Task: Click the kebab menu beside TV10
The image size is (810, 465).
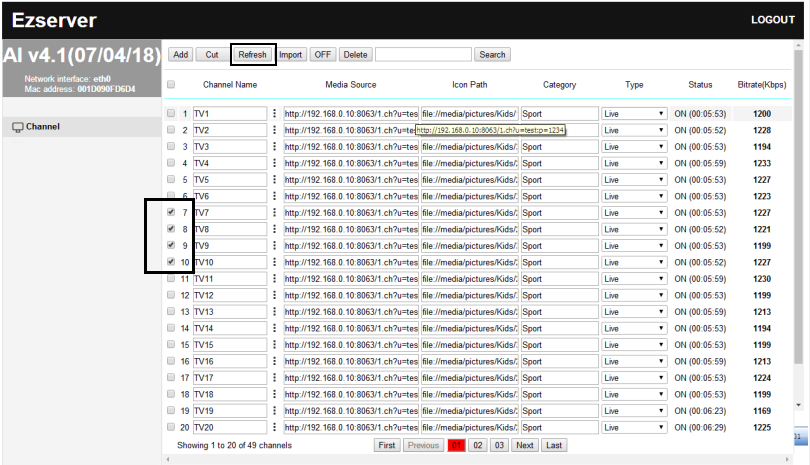Action: point(275,262)
